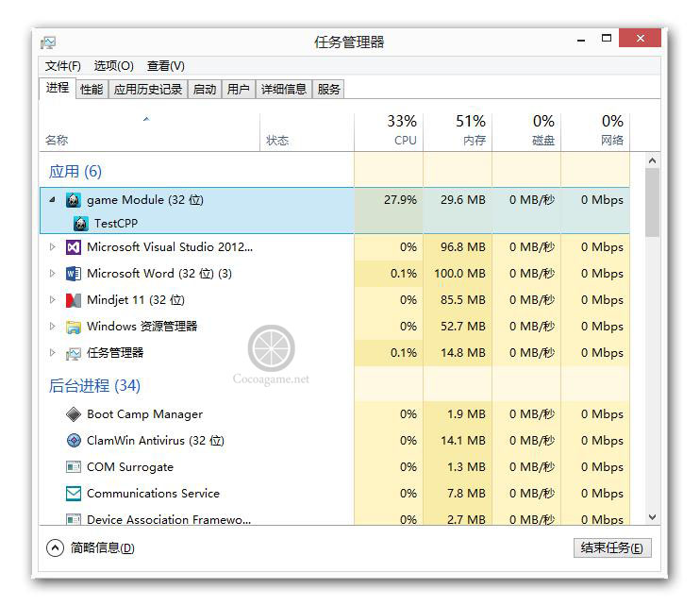Switch to the 详细信息 tab
This screenshot has height=606, width=700.
[x=284, y=90]
